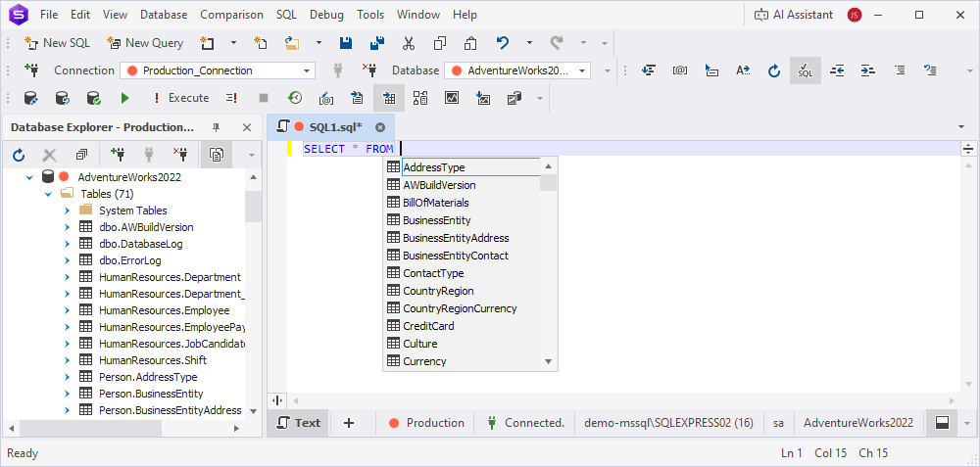Screen dimensions: 980x467
Task: Open the AI Assistant button
Action: (x=793, y=15)
